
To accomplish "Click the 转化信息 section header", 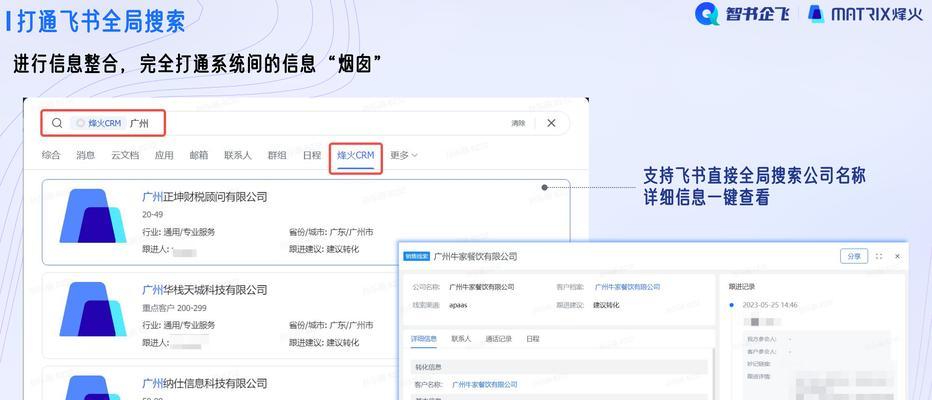I will 559,367.
